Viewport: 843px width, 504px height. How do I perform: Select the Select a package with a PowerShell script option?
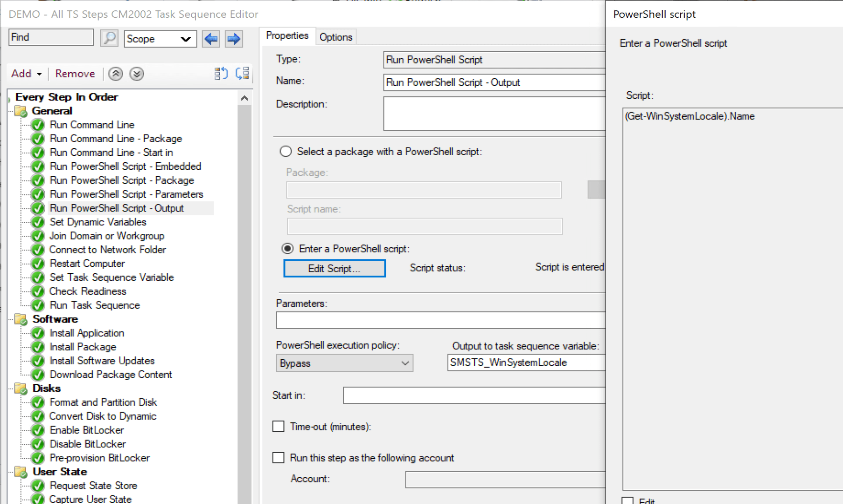285,151
